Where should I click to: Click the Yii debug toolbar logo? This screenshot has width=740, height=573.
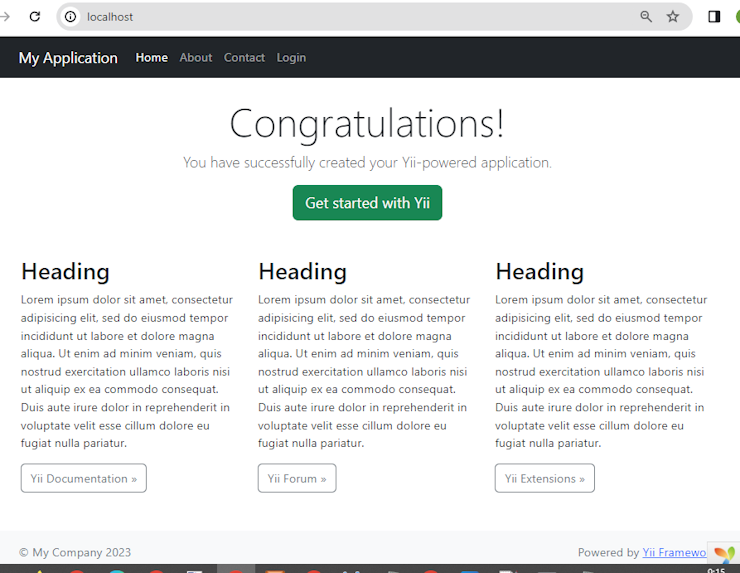point(724,553)
